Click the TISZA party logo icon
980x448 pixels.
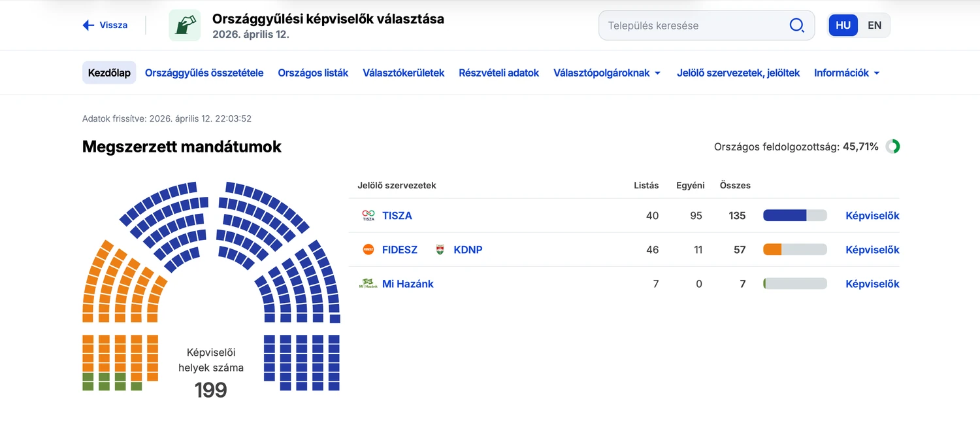click(368, 216)
